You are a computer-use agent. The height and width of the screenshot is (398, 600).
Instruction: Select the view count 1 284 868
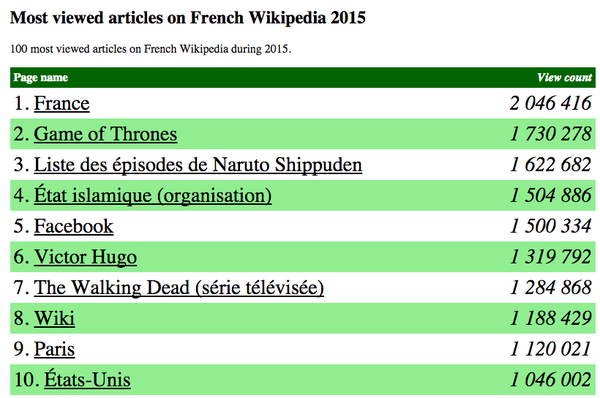tap(551, 288)
